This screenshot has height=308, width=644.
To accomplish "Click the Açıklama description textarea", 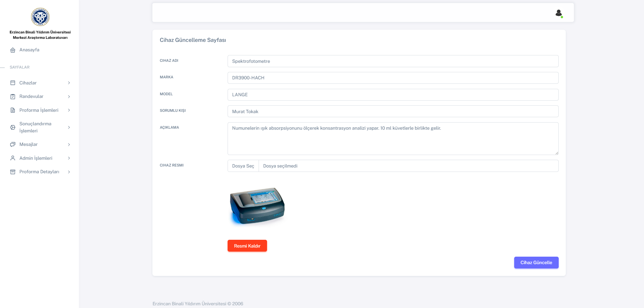I will (x=393, y=138).
